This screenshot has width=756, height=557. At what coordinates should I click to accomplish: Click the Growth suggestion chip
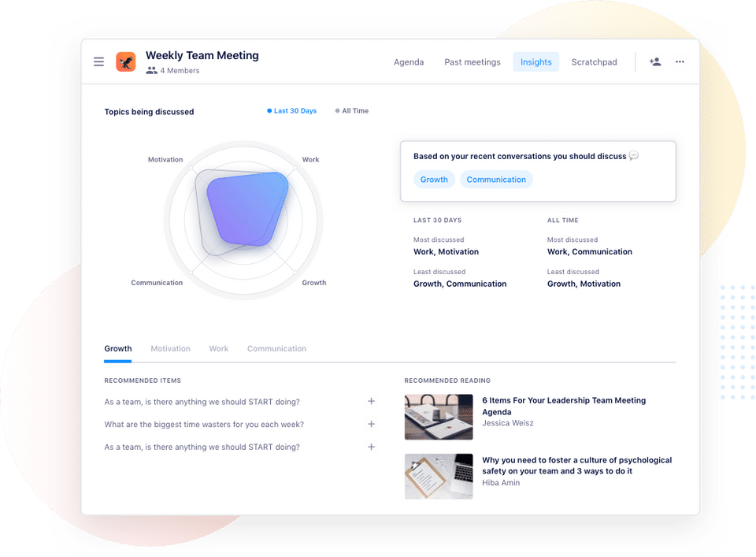click(x=434, y=180)
